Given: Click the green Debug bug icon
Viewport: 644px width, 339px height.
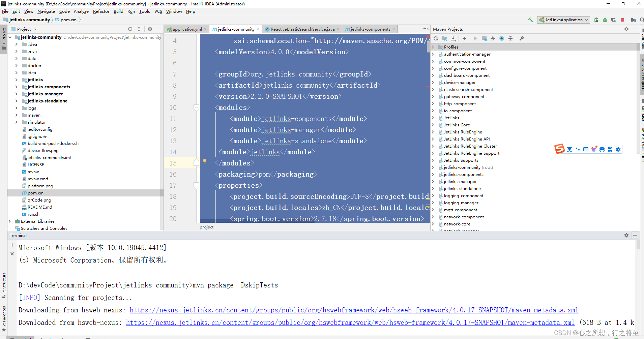Looking at the screenshot, I should [x=605, y=20].
